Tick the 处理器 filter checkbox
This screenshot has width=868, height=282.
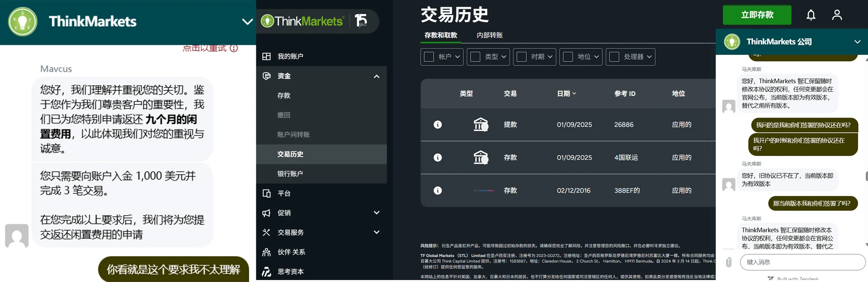pos(614,57)
